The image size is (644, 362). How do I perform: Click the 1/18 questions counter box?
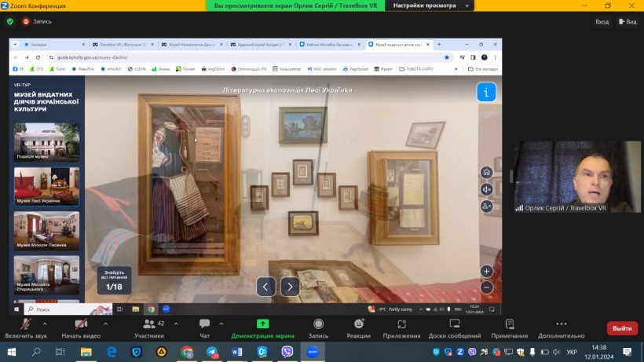tap(114, 280)
